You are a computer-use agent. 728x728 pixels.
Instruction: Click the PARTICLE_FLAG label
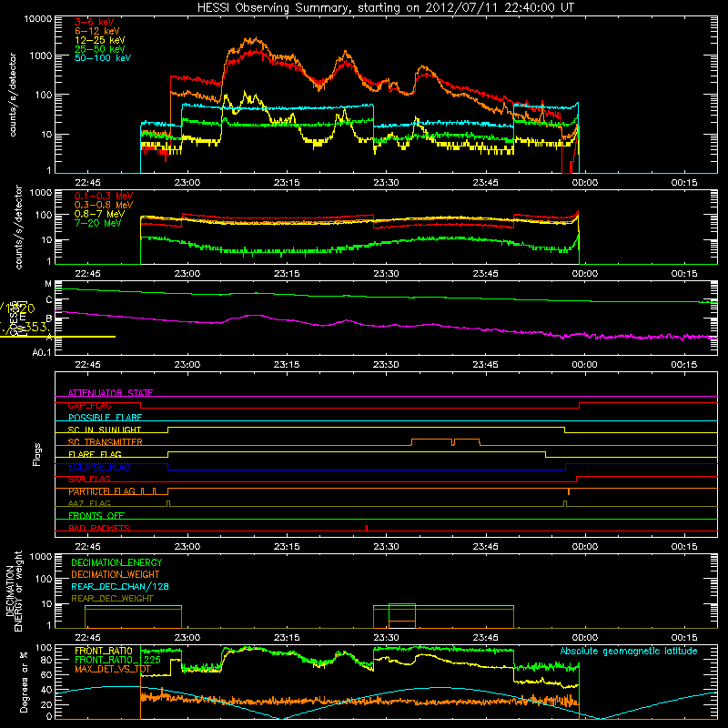pyautogui.click(x=102, y=491)
